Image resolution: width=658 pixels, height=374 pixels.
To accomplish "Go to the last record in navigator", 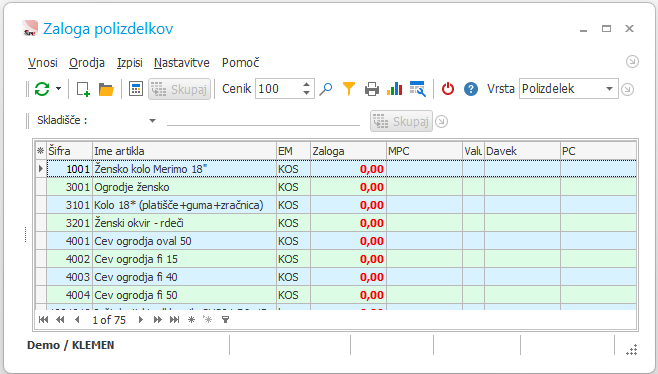I will 174,320.
